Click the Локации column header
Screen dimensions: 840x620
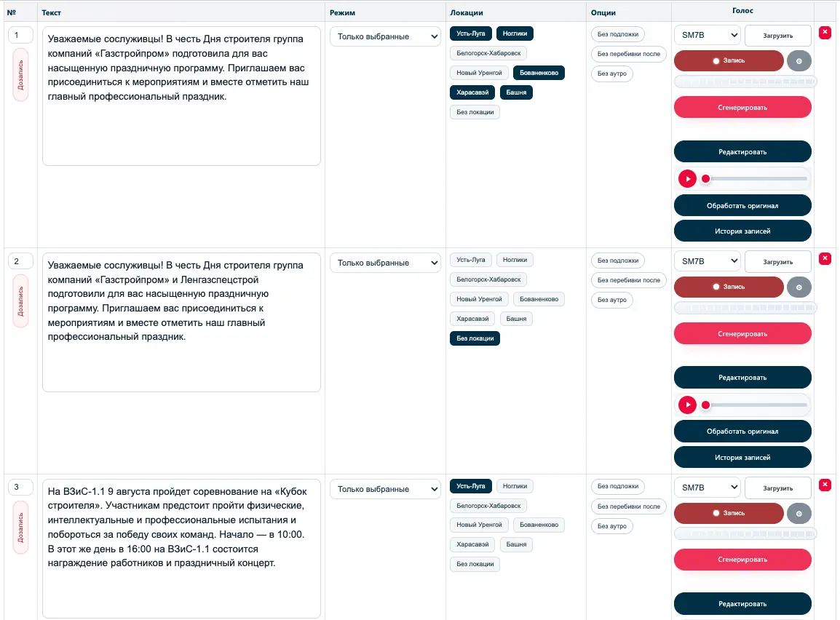click(x=466, y=12)
